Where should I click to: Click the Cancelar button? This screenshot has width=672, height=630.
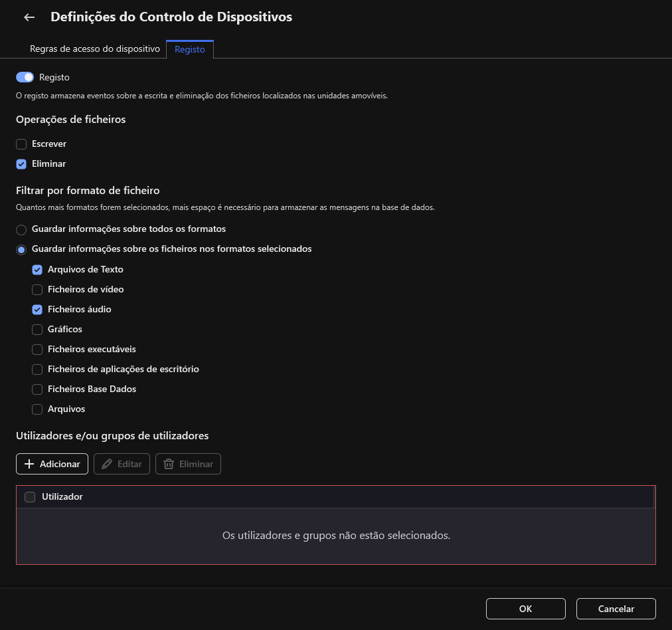click(616, 609)
